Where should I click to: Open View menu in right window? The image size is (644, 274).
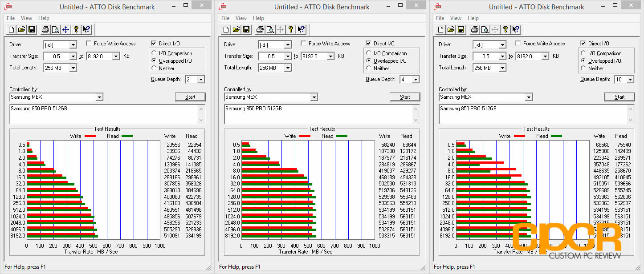click(456, 18)
